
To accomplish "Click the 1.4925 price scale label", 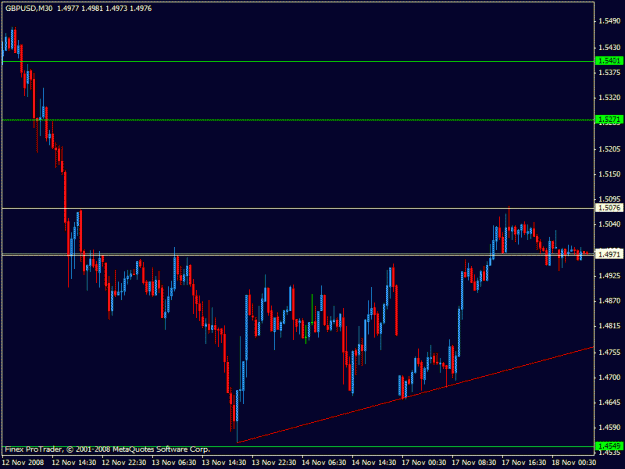I will (609, 276).
